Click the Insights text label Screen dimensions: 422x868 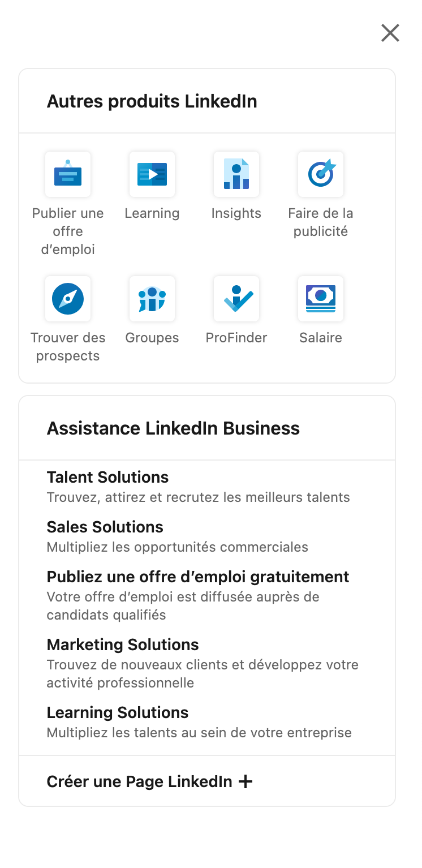click(x=236, y=213)
